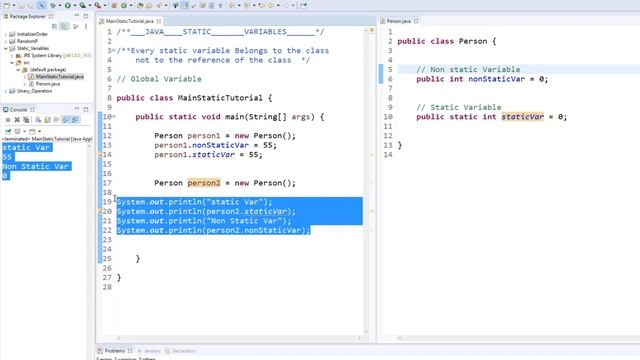Image resolution: width=640 pixels, height=360 pixels.
Task: Collapse the src folder node
Action: point(12,62)
